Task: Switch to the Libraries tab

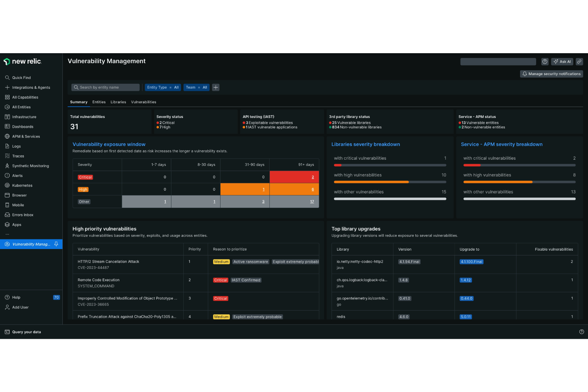Action: pos(118,102)
